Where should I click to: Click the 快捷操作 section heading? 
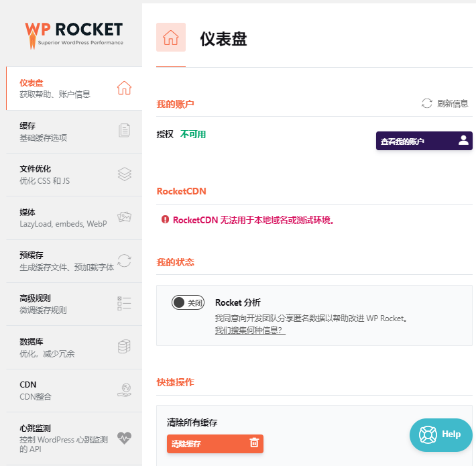175,382
